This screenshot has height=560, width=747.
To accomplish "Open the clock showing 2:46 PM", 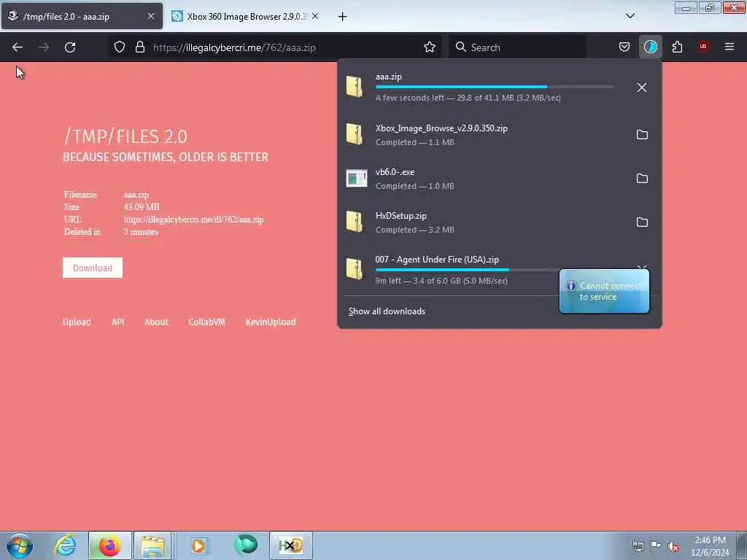I will [x=710, y=546].
